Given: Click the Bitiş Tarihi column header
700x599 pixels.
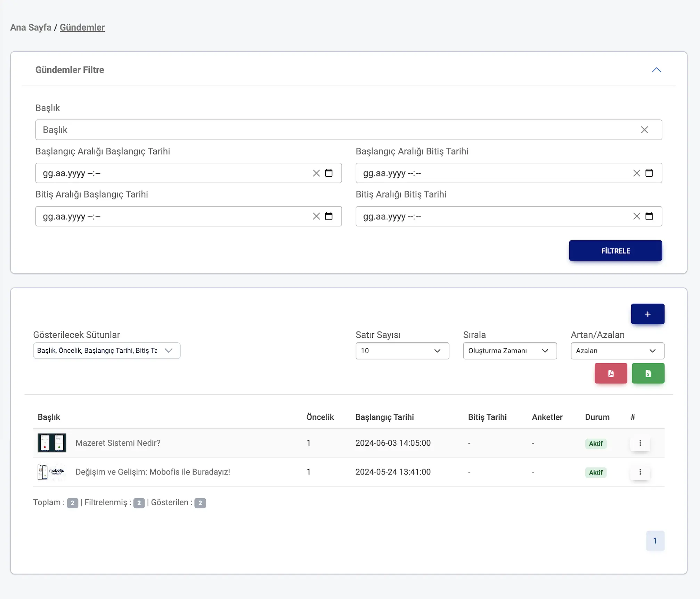Looking at the screenshot, I should click(487, 417).
